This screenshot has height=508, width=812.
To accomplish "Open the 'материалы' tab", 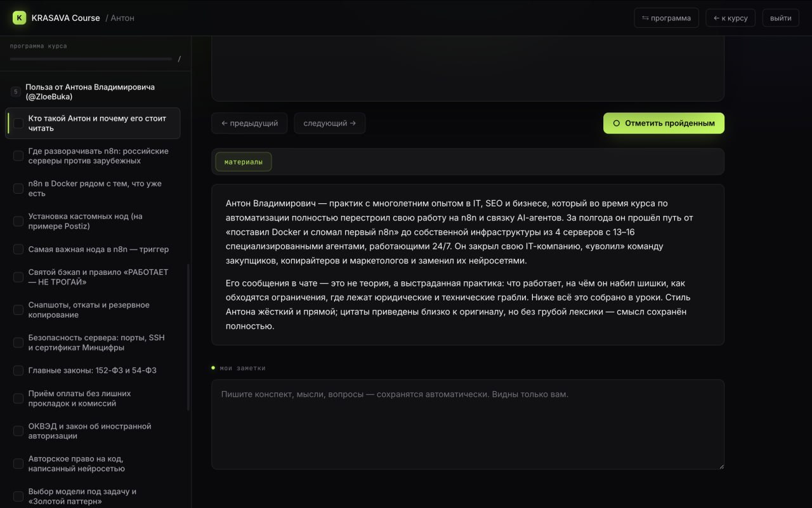I will pos(244,162).
